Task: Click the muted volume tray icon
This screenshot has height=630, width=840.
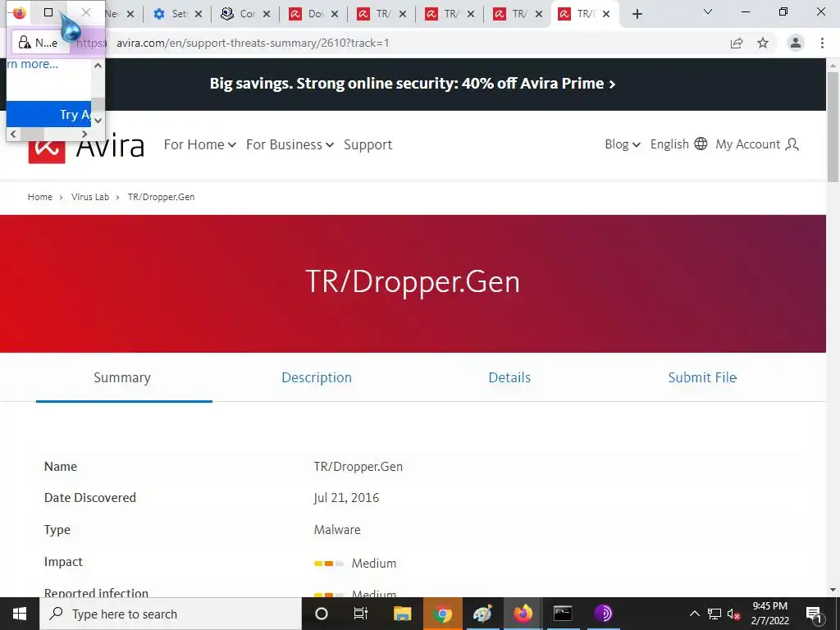Action: tap(734, 614)
